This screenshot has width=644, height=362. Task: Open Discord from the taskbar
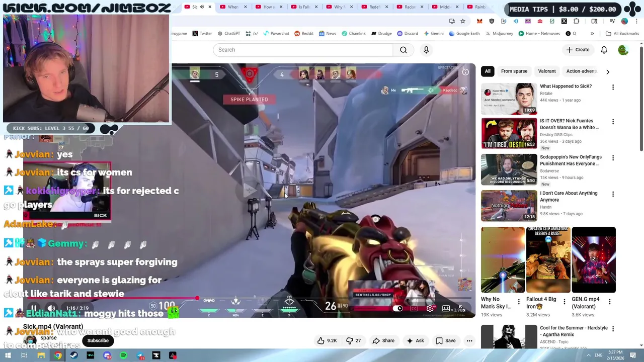pos(107,355)
